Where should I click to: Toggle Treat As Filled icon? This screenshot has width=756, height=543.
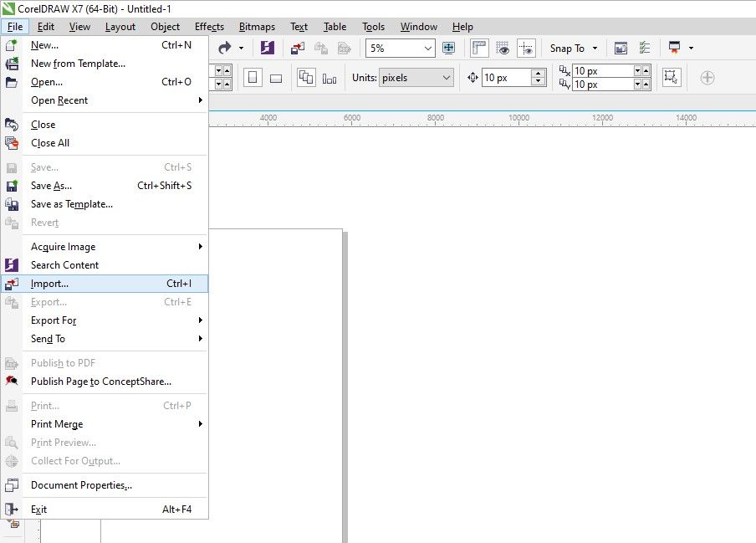[672, 77]
